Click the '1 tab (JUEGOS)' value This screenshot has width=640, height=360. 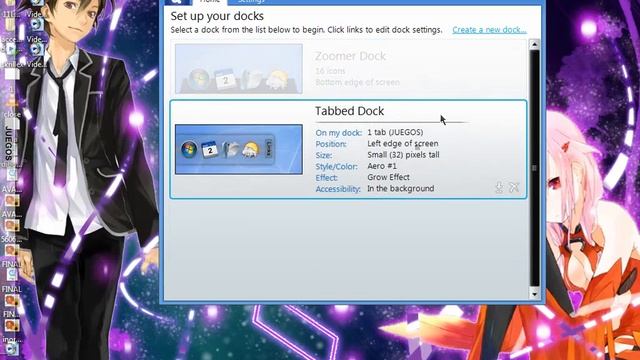pos(395,132)
